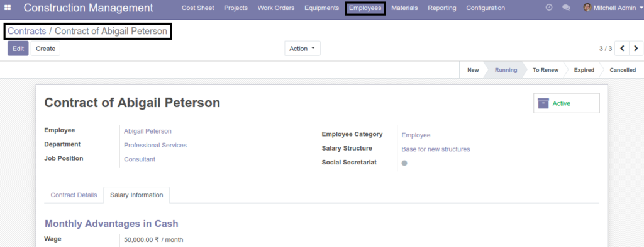Open Consultant job position link
Screen dimensions: 644x247
click(x=140, y=159)
